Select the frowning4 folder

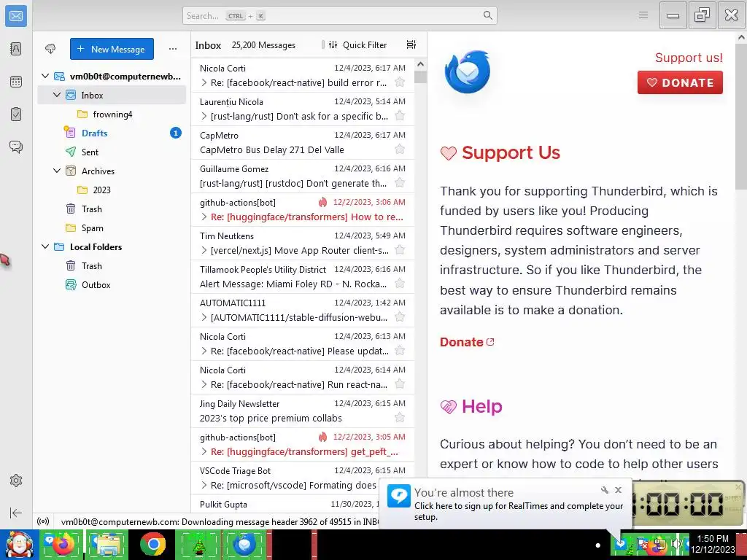pos(112,114)
